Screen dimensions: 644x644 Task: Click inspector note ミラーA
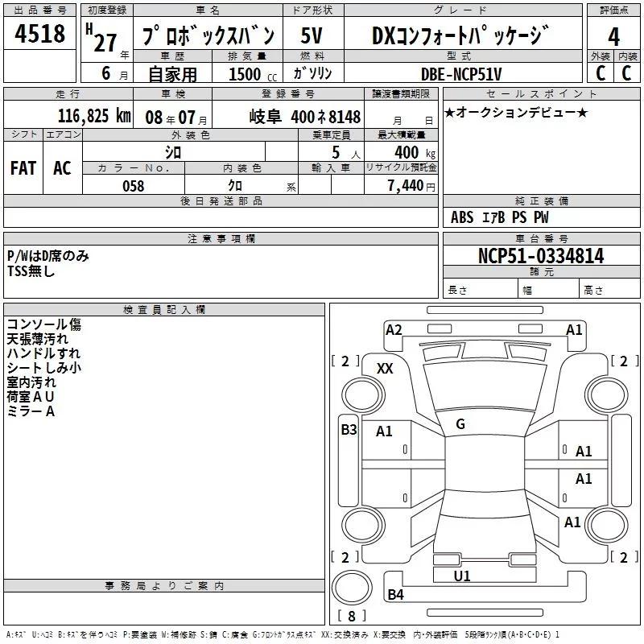click(x=31, y=411)
